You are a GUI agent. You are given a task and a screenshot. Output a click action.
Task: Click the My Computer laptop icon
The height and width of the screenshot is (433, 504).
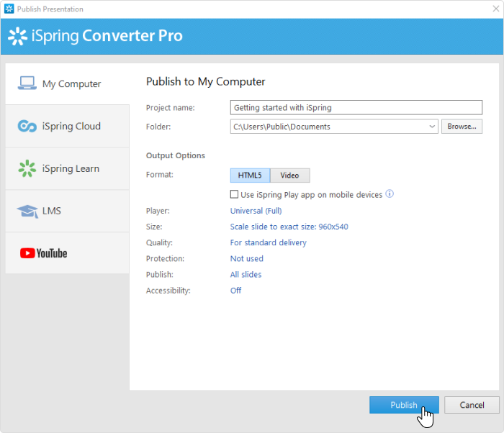27,83
